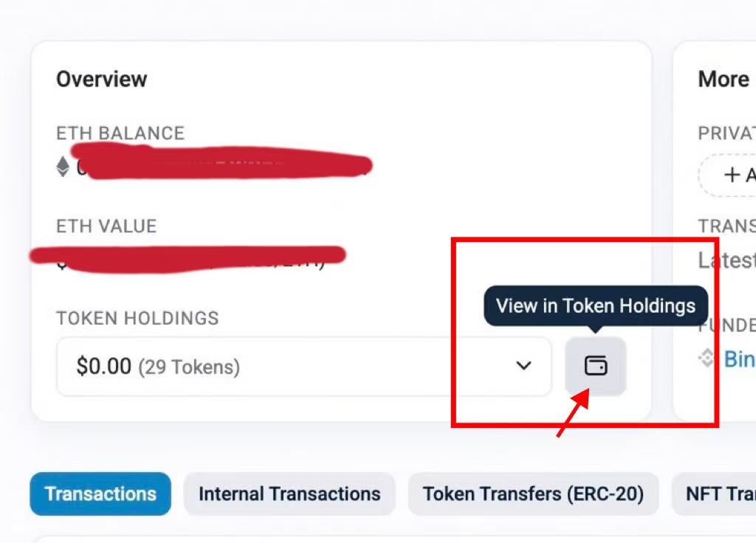Click the TOKEN HOLDINGS label
Viewport: 756px width, 543px height.
(x=137, y=318)
